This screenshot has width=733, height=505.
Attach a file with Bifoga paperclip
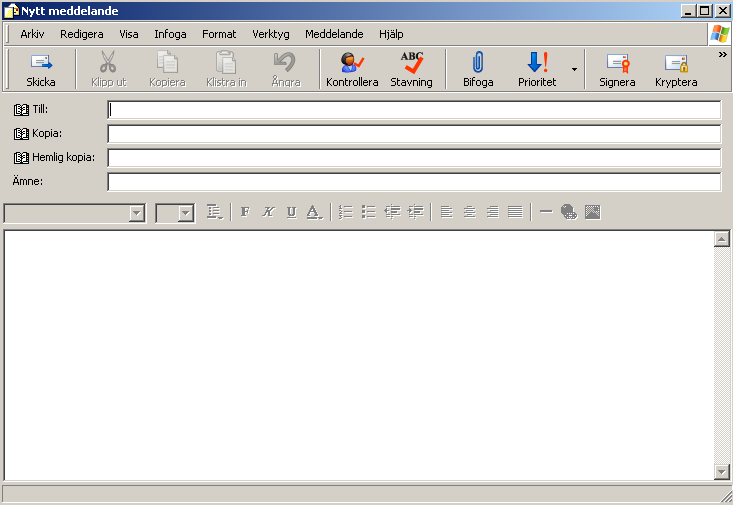click(478, 69)
